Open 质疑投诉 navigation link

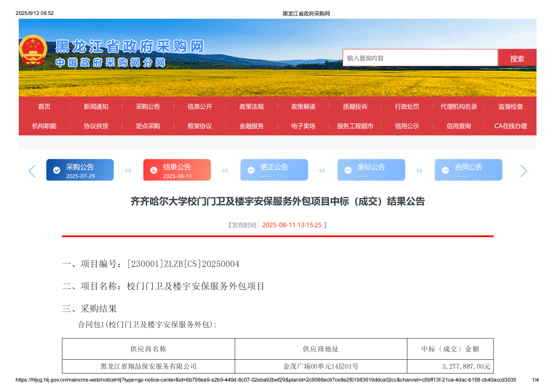pos(355,106)
